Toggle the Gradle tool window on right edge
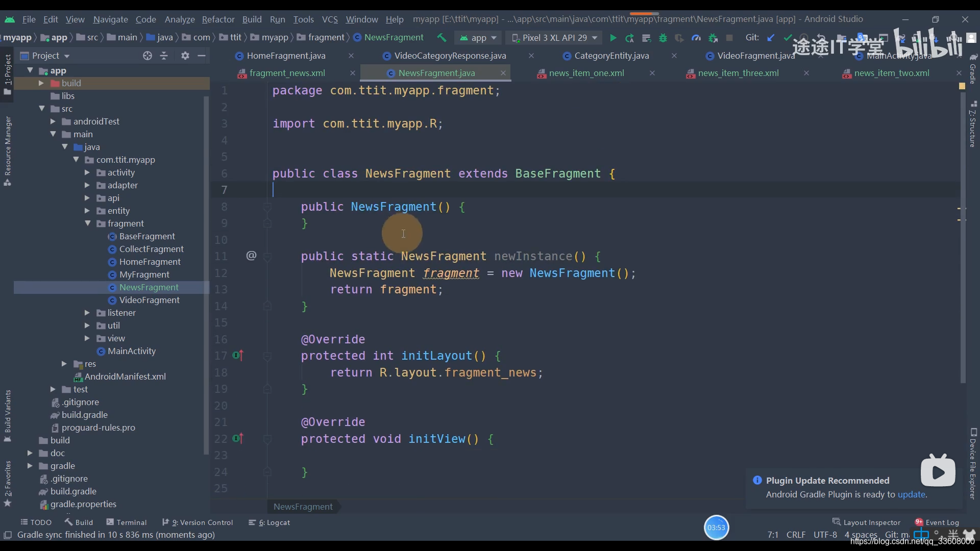The height and width of the screenshot is (551, 980). point(973,68)
